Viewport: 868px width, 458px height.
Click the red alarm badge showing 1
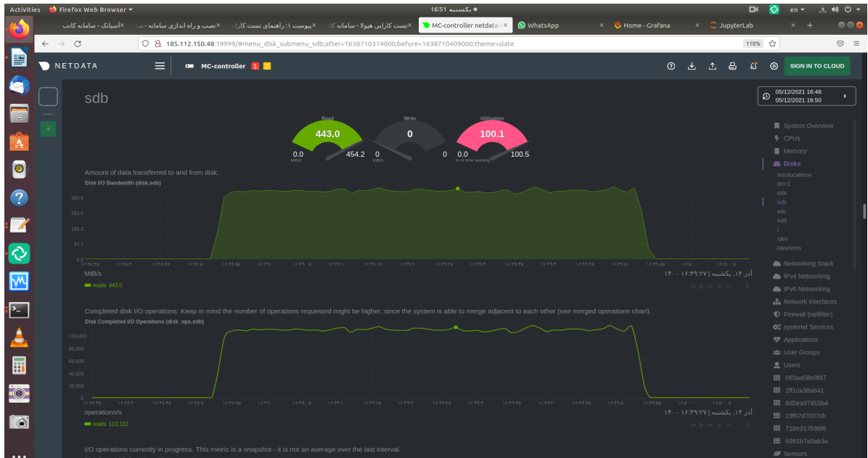[255, 66]
